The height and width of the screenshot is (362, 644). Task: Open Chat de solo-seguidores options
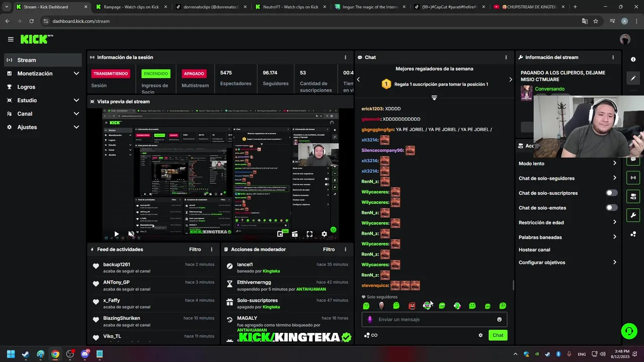[x=568, y=178]
